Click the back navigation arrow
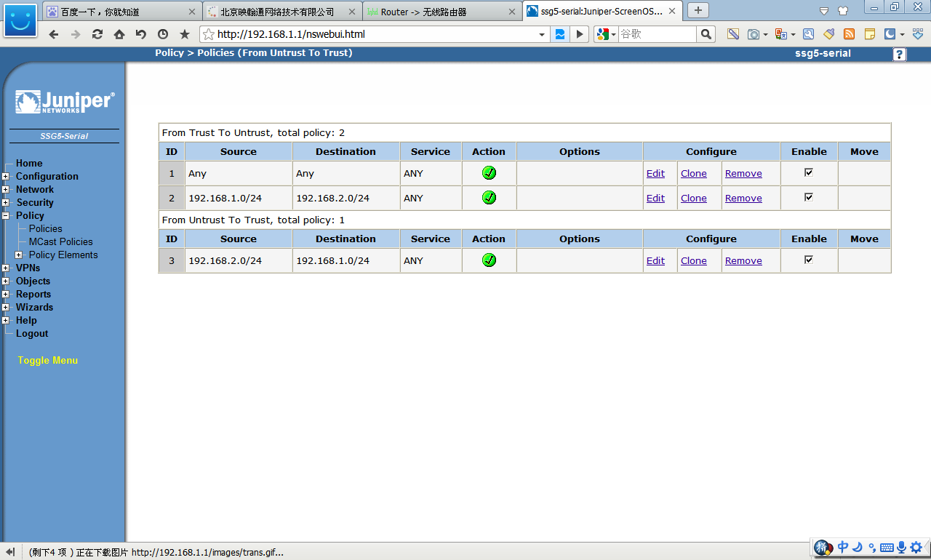The width and height of the screenshot is (931, 560). (x=54, y=34)
